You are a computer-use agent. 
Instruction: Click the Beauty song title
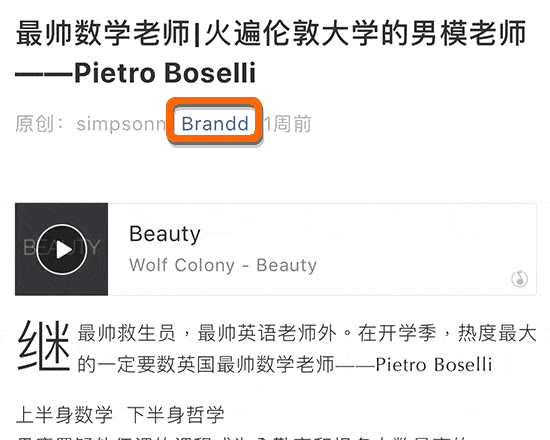pyautogui.click(x=165, y=234)
